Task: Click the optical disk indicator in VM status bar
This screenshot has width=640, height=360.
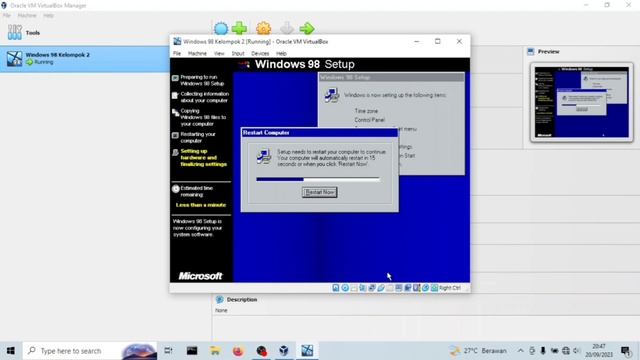Action: click(x=345, y=288)
